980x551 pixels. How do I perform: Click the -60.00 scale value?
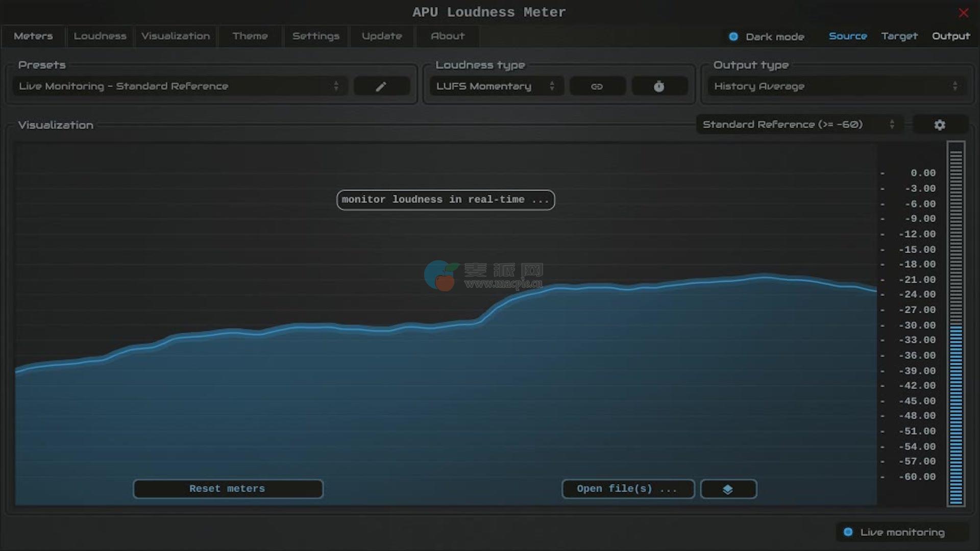(x=917, y=477)
